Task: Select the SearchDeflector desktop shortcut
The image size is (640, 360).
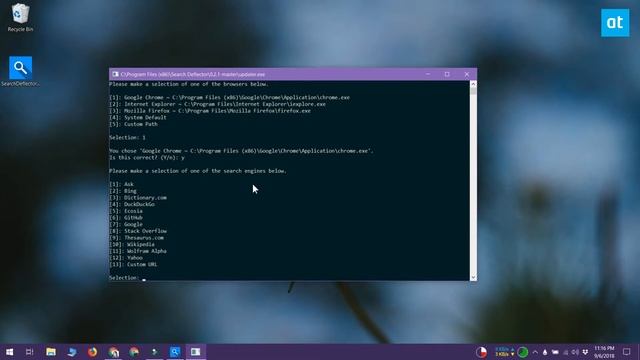Action: [20, 71]
